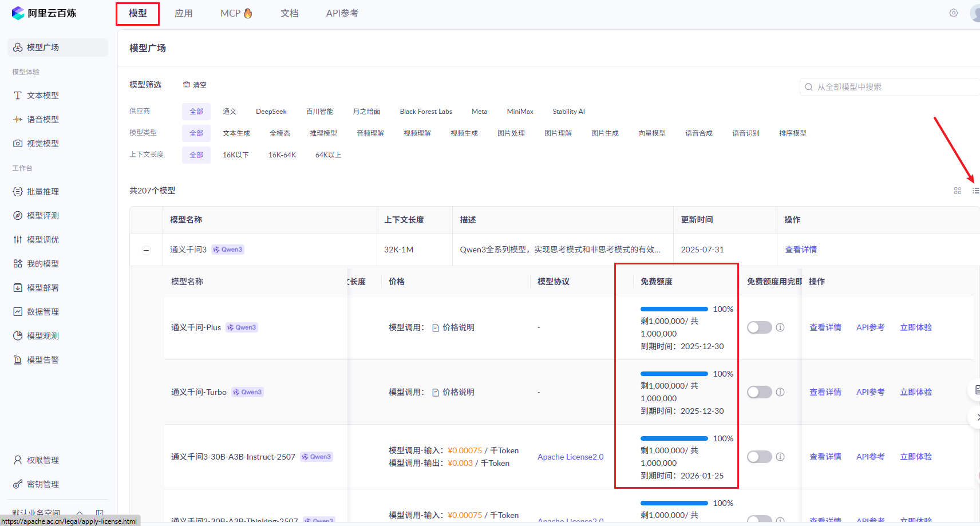Filter model type by 视频生成
This screenshot has height=526, width=980.
(x=464, y=133)
